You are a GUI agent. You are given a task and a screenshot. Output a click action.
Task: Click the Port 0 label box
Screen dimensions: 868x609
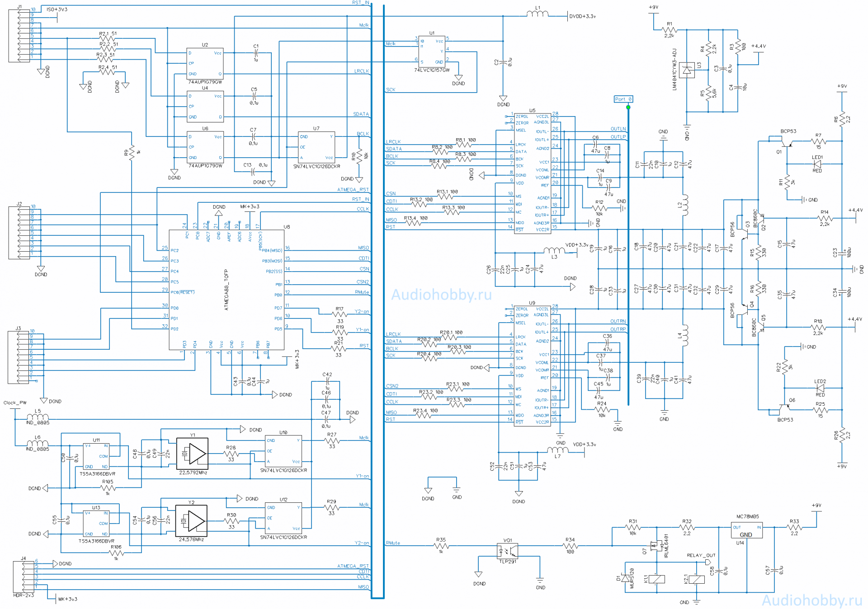(x=623, y=99)
